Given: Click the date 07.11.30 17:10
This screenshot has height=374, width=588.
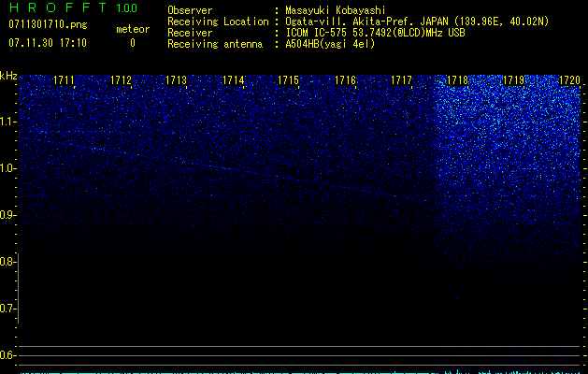Looking at the screenshot, I should [x=48, y=43].
